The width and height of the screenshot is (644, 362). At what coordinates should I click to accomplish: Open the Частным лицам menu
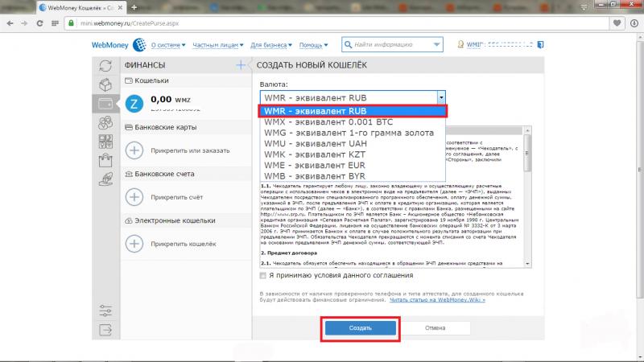217,45
